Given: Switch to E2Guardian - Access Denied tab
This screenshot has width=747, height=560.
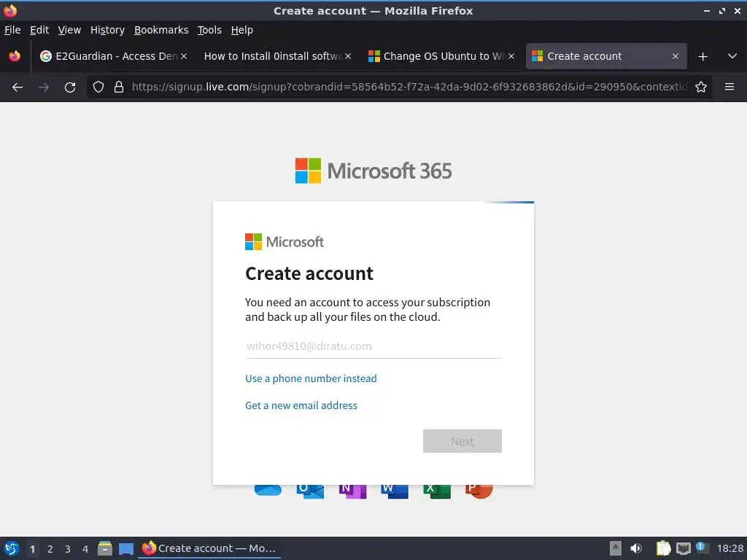Looking at the screenshot, I should (x=113, y=56).
